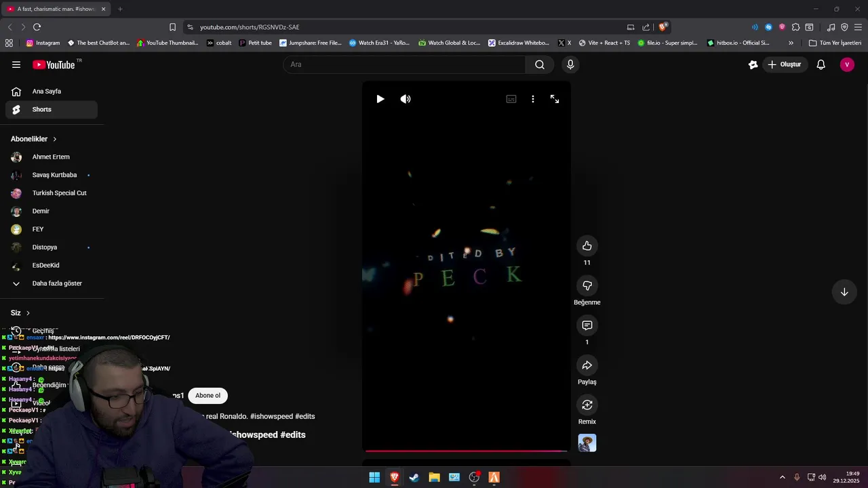The width and height of the screenshot is (868, 488).
Task: Open Steam from the taskbar
Action: [414, 477]
